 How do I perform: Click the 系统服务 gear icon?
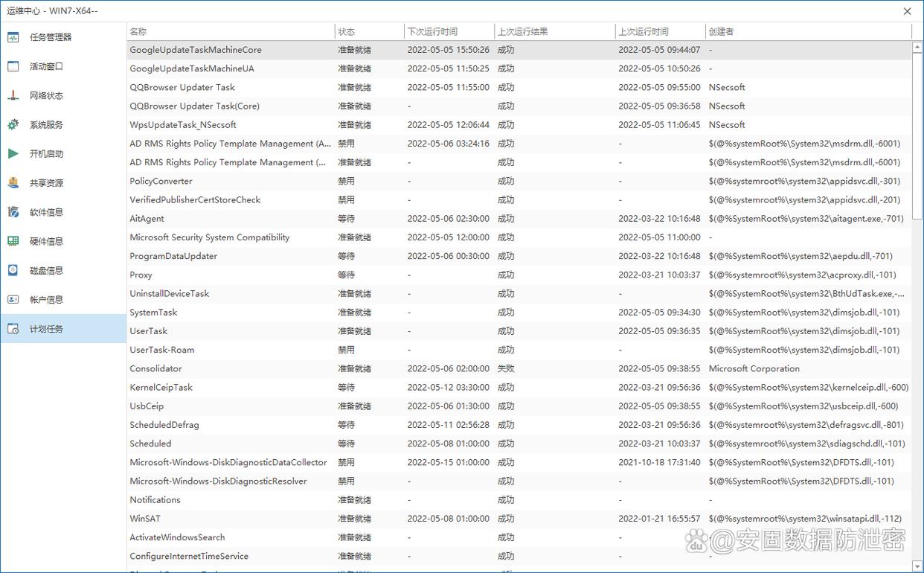tap(13, 125)
